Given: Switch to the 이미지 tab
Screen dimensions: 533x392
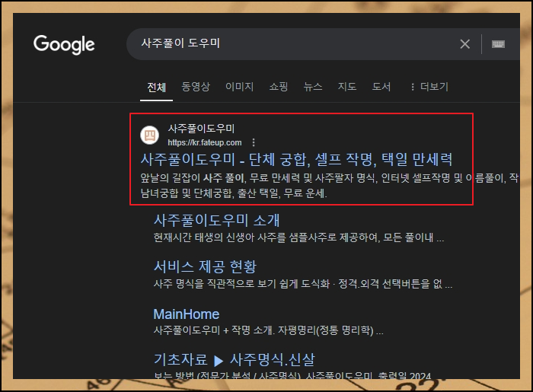Looking at the screenshot, I should pyautogui.click(x=239, y=87).
